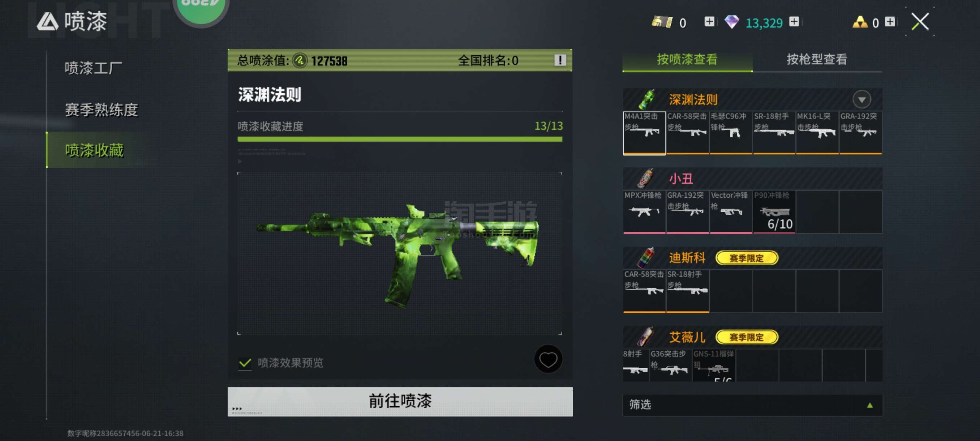Open 赛季熟练度 in the sidebar
The height and width of the screenshot is (441, 980).
coord(101,110)
